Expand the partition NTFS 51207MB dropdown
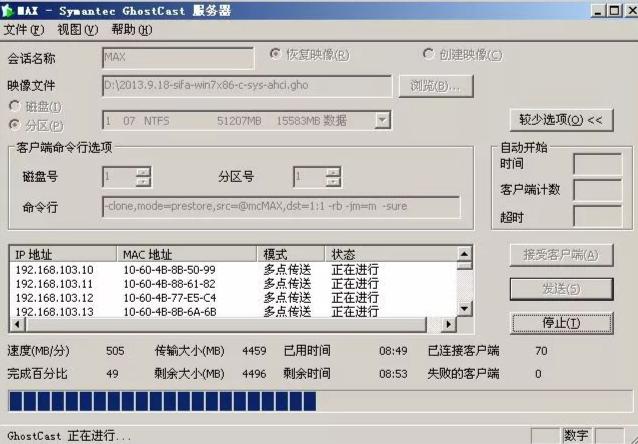This screenshot has width=638, height=444. pyautogui.click(x=382, y=120)
